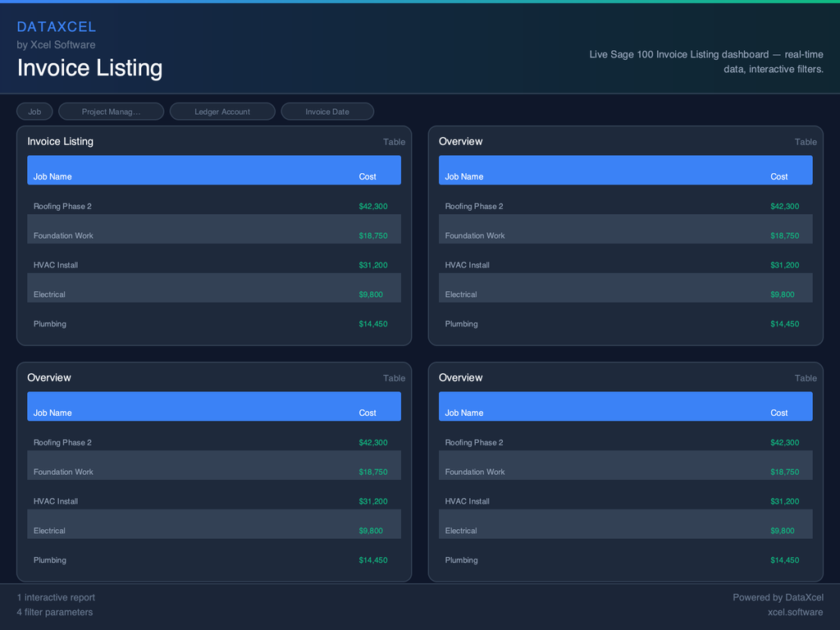The height and width of the screenshot is (630, 840).
Task: Click '1 interactive report' footer text
Action: coord(56,597)
